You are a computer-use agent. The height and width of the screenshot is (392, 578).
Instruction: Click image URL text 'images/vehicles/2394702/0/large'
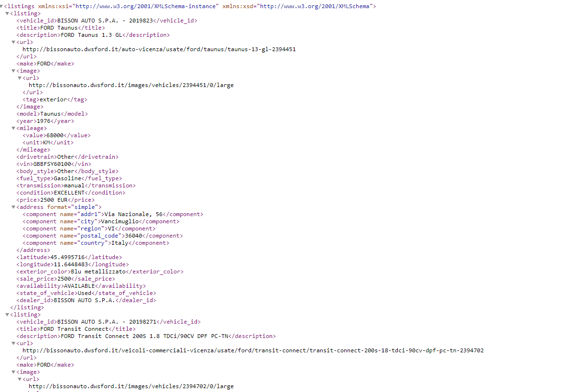[x=131, y=386]
